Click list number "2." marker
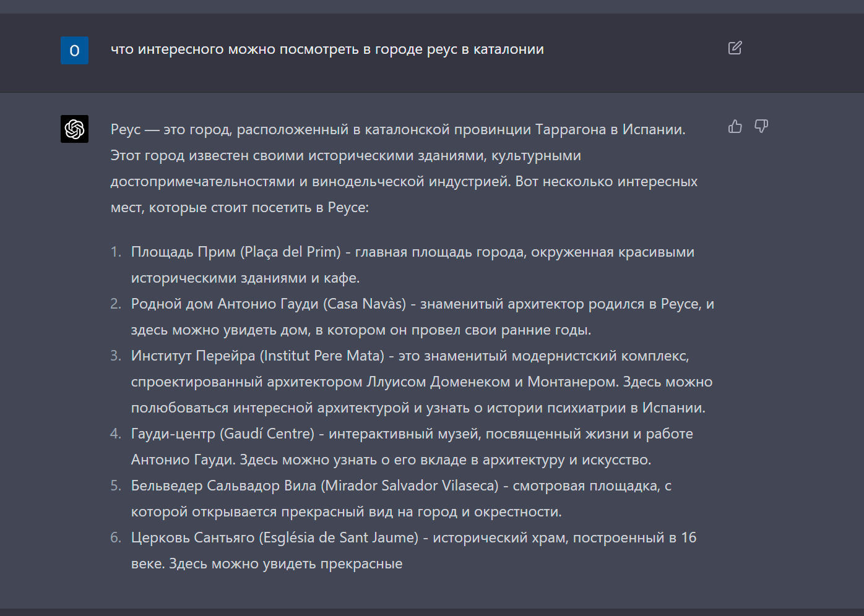Viewport: 864px width, 616px height. coord(116,304)
